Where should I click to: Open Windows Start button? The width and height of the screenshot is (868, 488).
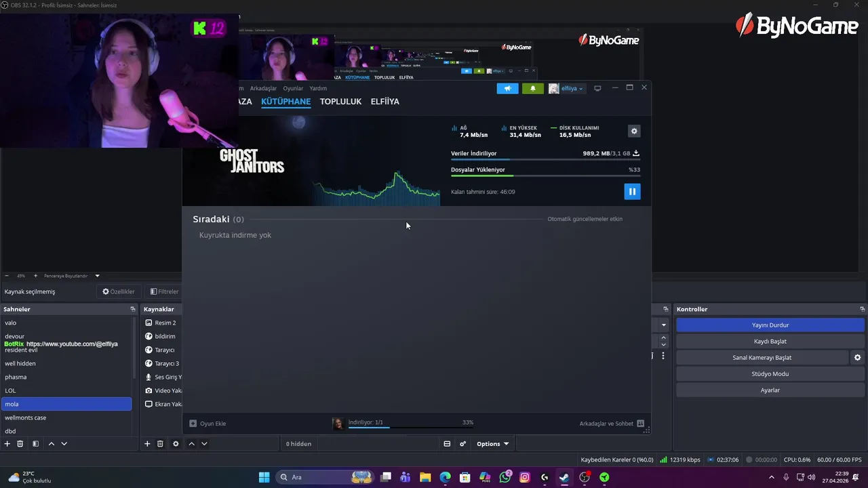coord(264,477)
